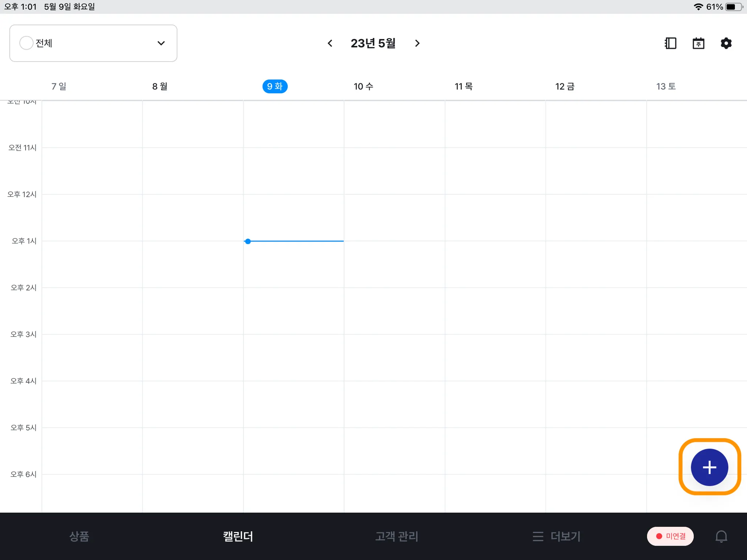Click the current time indicator line

[294, 241]
